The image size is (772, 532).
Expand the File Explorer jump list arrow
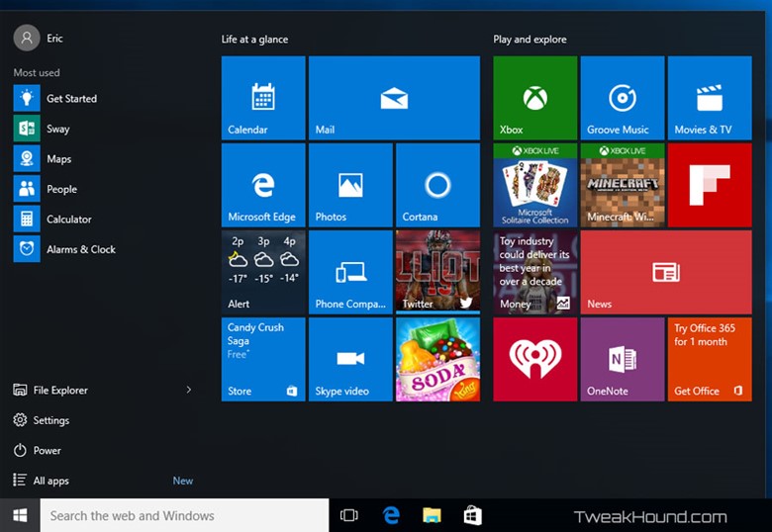[x=189, y=390]
